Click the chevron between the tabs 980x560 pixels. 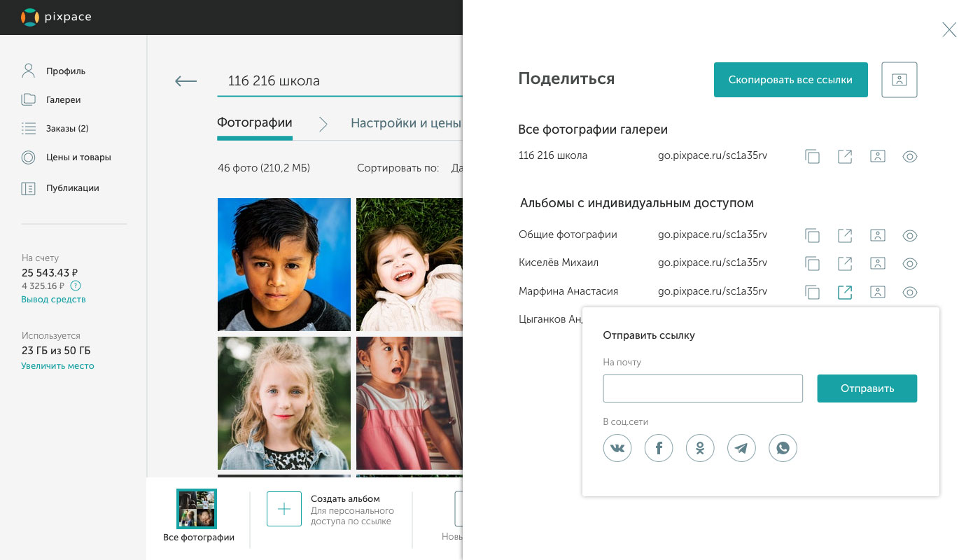323,124
